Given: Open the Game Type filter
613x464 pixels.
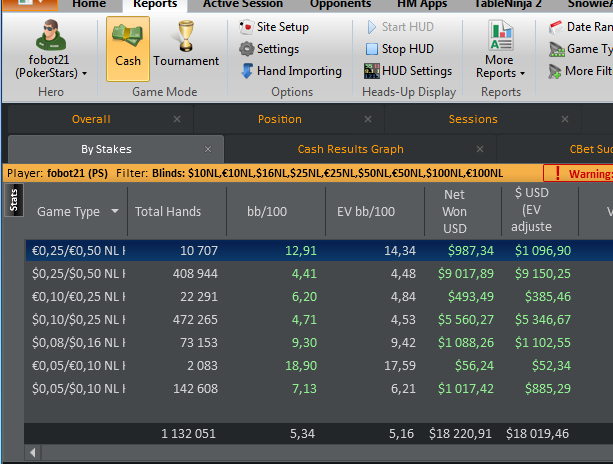Looking at the screenshot, I should click(581, 49).
